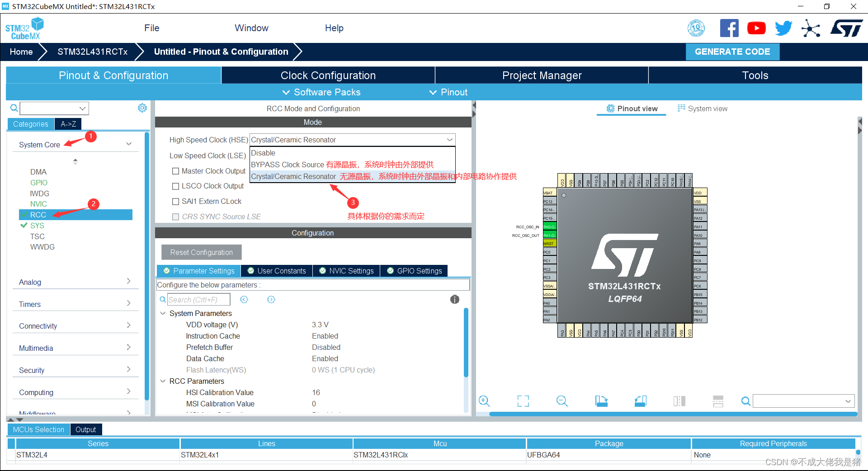Click the ST logo in header

847,28
